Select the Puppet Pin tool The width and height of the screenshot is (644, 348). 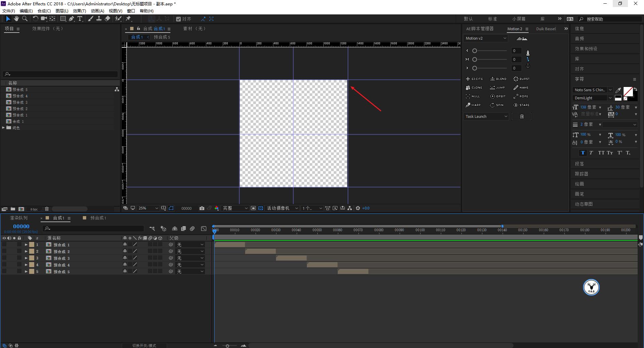pyautogui.click(x=128, y=19)
